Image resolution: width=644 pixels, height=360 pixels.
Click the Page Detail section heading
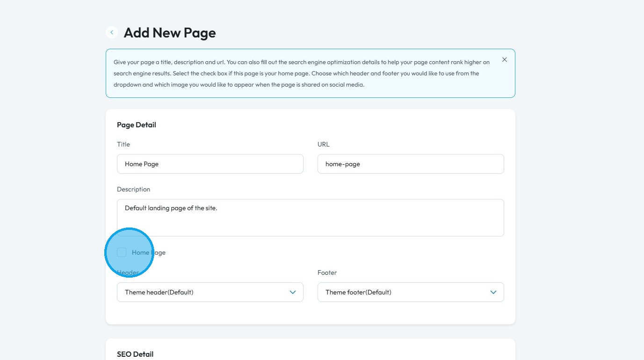tap(137, 125)
